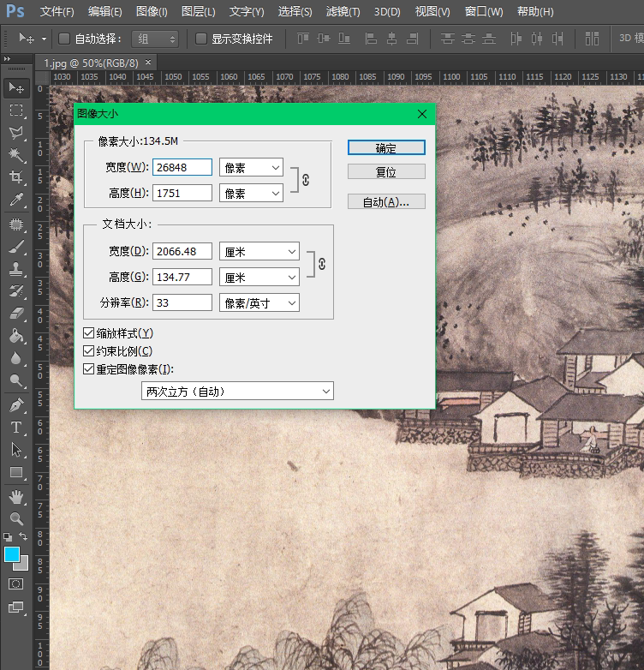Image resolution: width=644 pixels, height=670 pixels.
Task: Change the screen mode
Action: coord(15,607)
